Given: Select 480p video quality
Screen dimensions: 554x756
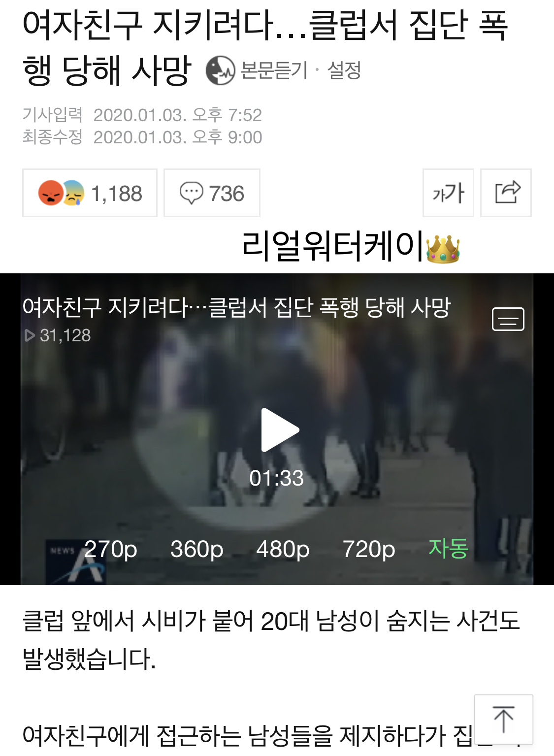Looking at the screenshot, I should tap(283, 549).
